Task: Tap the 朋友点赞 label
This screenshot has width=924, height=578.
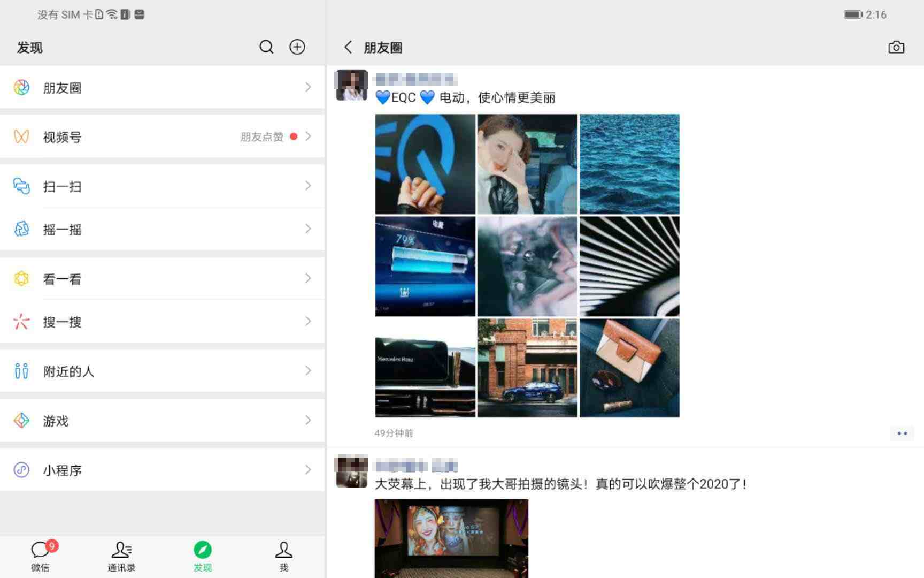Action: point(262,137)
